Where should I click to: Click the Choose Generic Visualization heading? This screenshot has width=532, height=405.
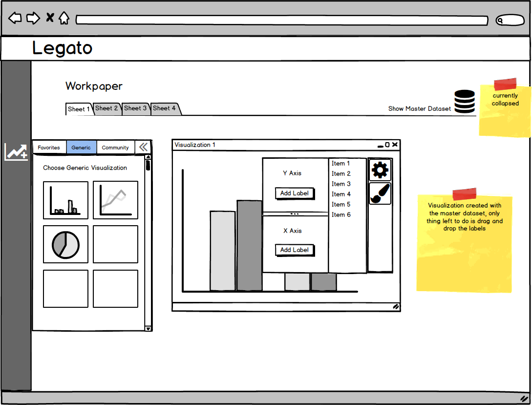point(85,168)
